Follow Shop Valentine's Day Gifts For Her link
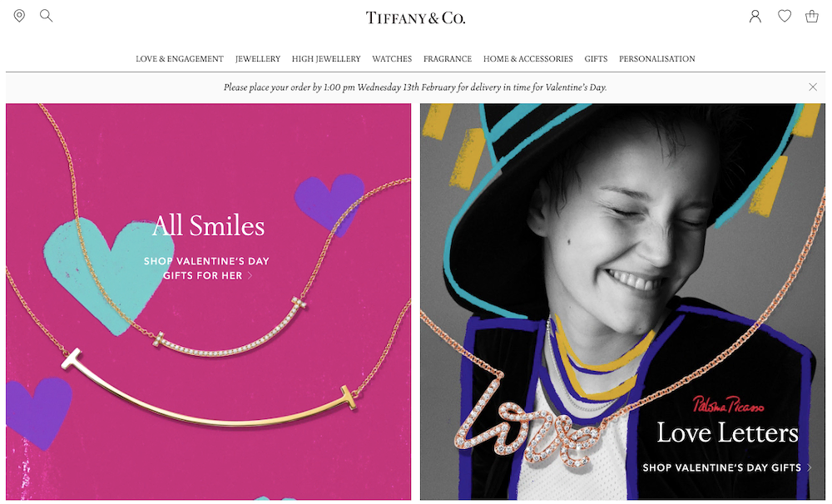The height and width of the screenshot is (504, 832). tap(206, 269)
